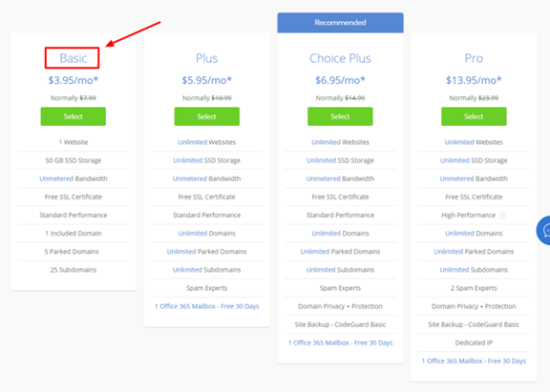Click the $13.95/mo Pro price

(474, 80)
